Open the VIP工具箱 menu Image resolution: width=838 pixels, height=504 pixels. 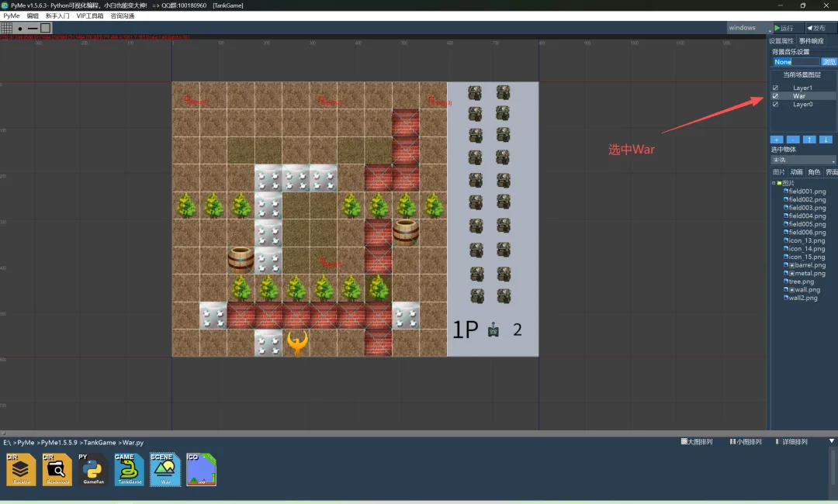pos(90,16)
